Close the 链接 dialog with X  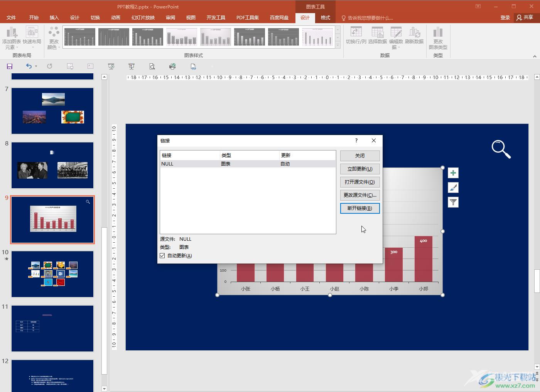tap(374, 140)
